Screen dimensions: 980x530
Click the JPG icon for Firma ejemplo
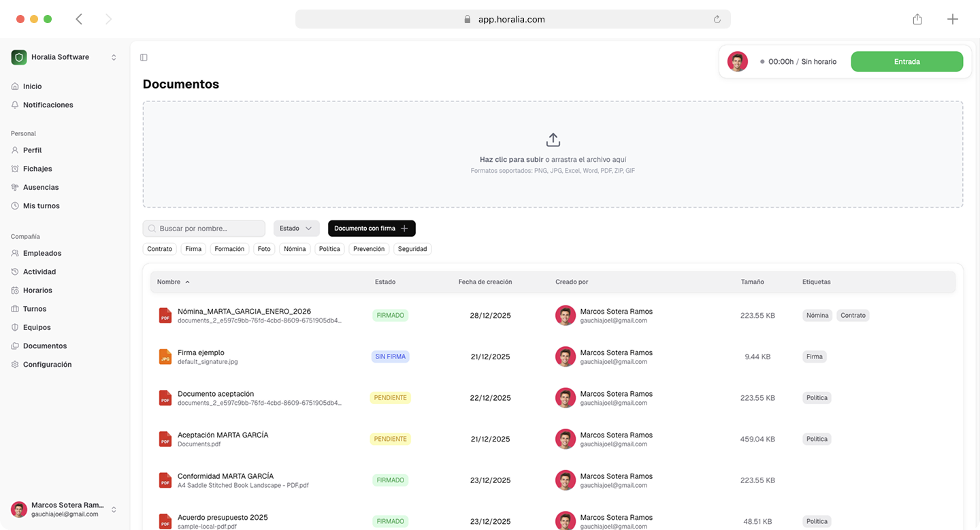[165, 357]
